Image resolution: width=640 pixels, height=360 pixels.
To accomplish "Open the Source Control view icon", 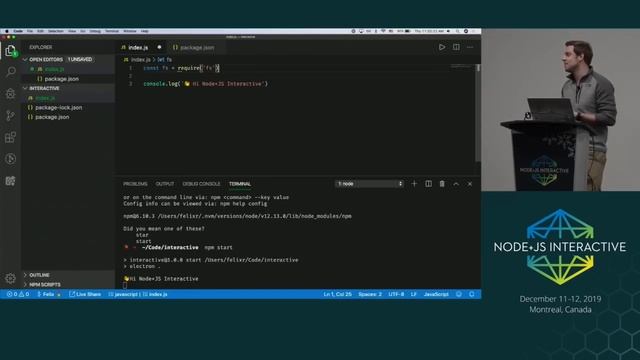I will click(11, 116).
